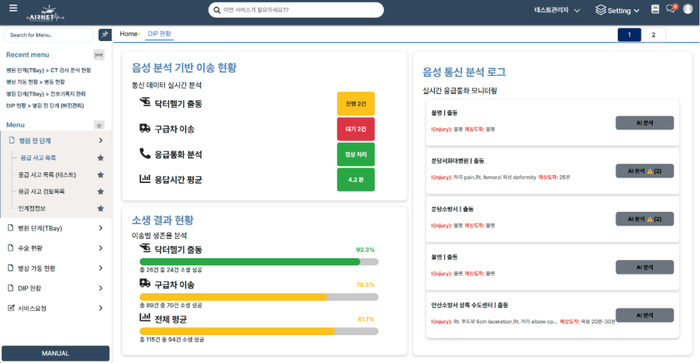Click the helicopter icon in the 소생 결과 현황 card
This screenshot has height=363, width=700.
145,248
